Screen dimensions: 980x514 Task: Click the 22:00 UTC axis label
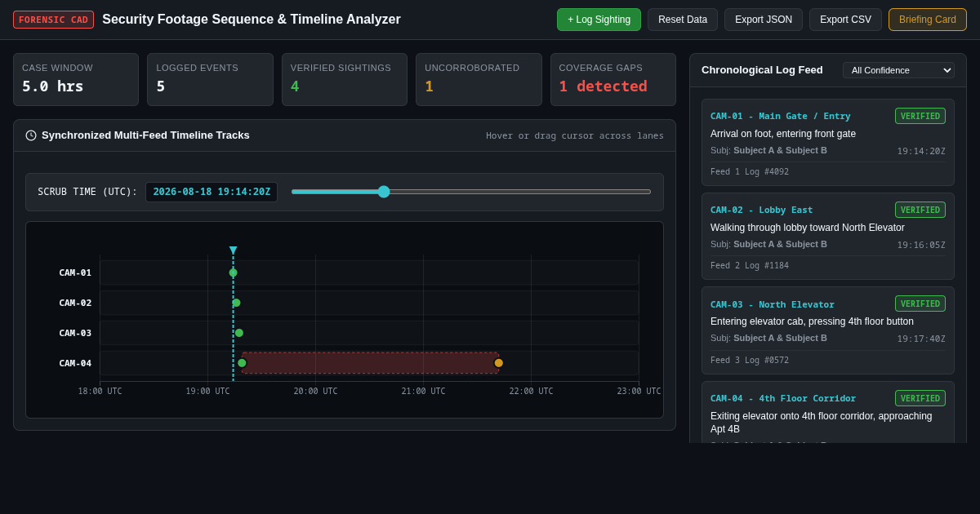click(531, 392)
